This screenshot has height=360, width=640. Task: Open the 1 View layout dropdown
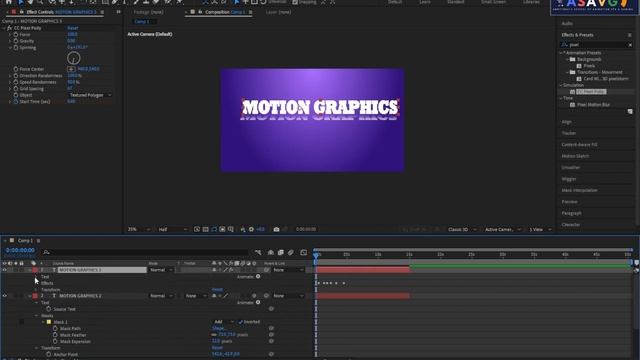[x=540, y=229]
